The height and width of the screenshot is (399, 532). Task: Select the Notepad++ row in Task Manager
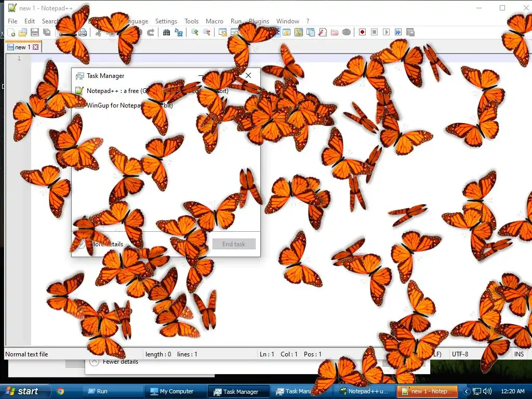[166, 91]
